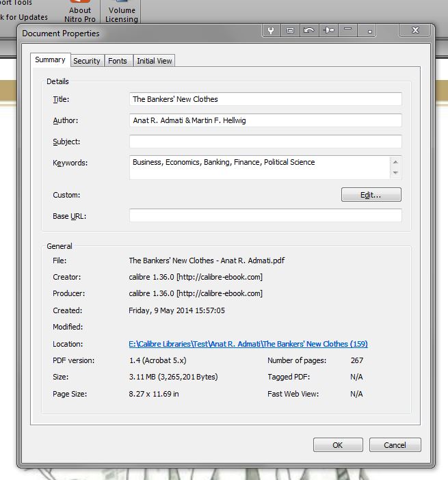
Task: Click the Fast Web View value 'N/A'
Action: point(356,394)
